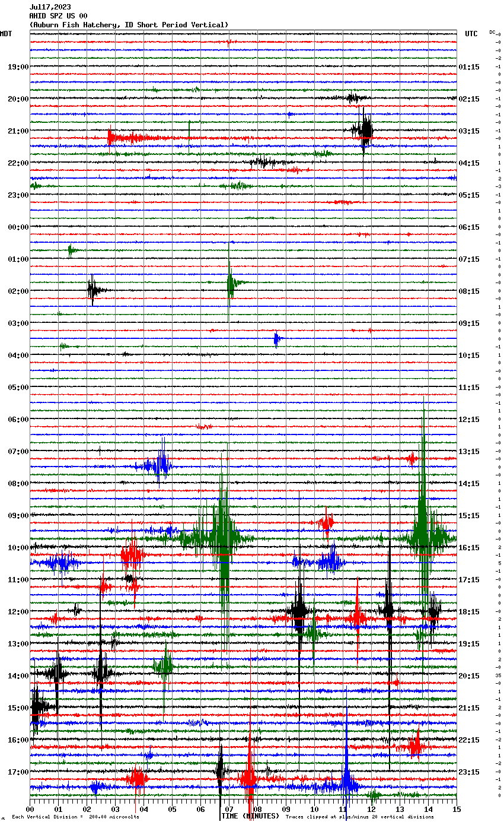
Task: Select the 15:15 UTC time label
Action: point(469,516)
